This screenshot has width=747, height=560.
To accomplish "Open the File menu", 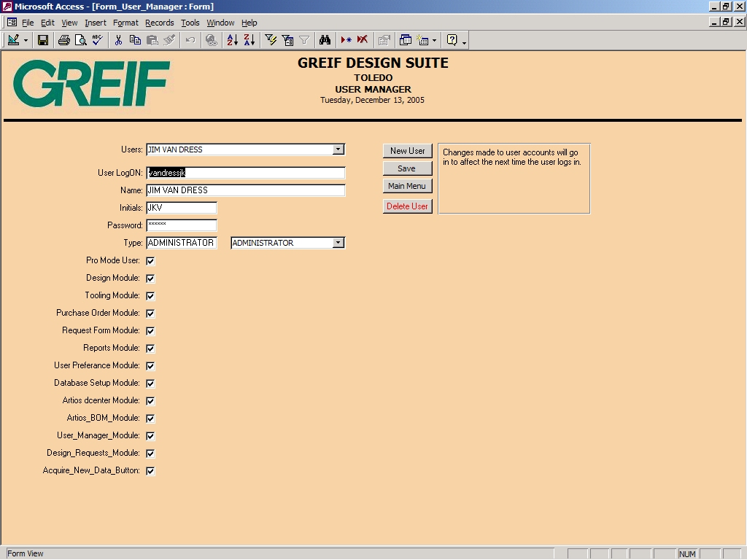I will [28, 23].
